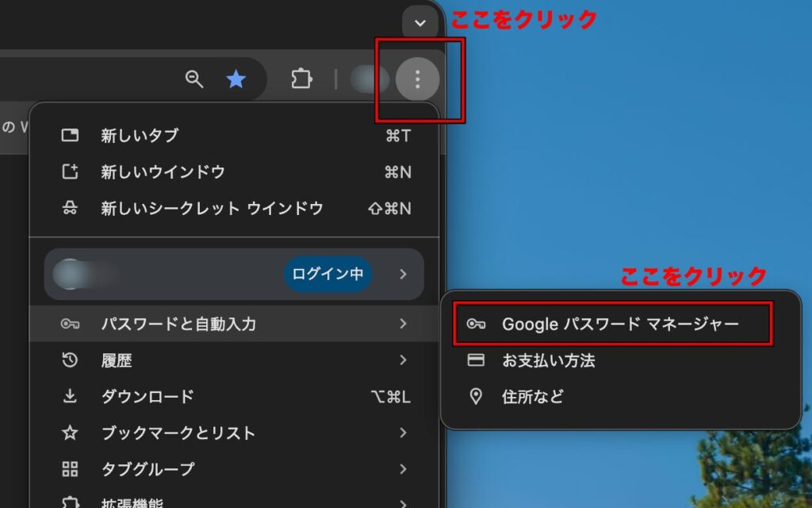
Task: Expand the tab search dropdown chevron
Action: tap(420, 23)
